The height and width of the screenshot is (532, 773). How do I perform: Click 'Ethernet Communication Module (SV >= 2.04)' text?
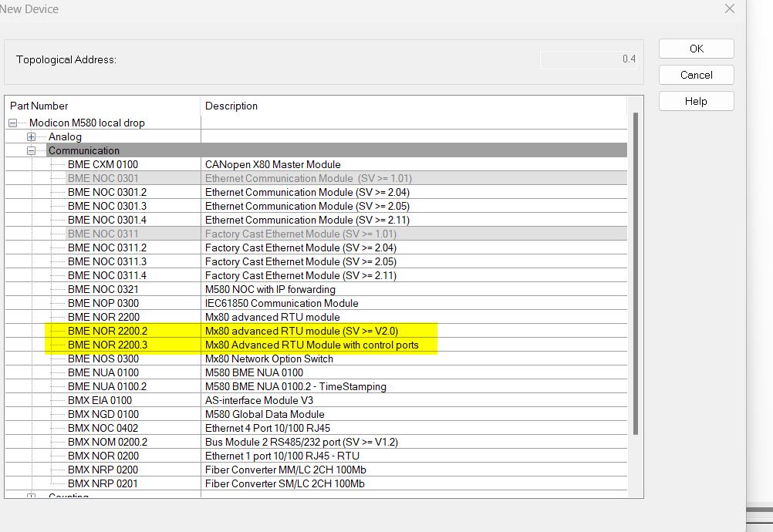[307, 192]
